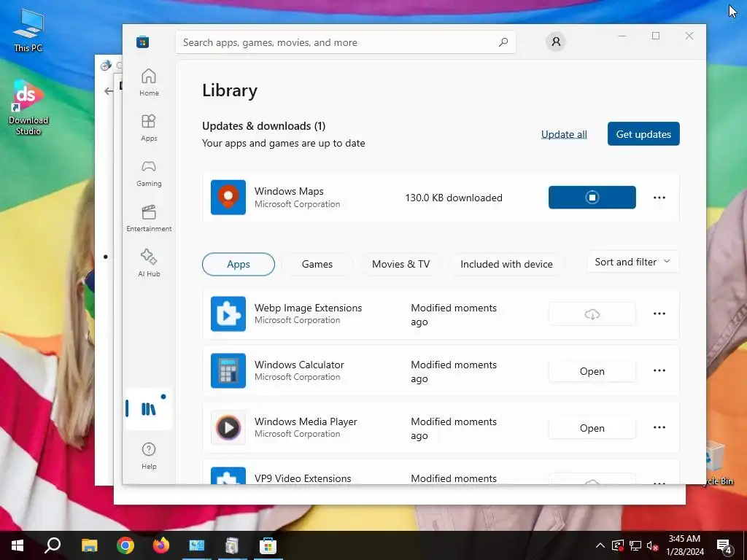
Task: Open more options for Webp Image Extensions
Action: [x=659, y=314]
